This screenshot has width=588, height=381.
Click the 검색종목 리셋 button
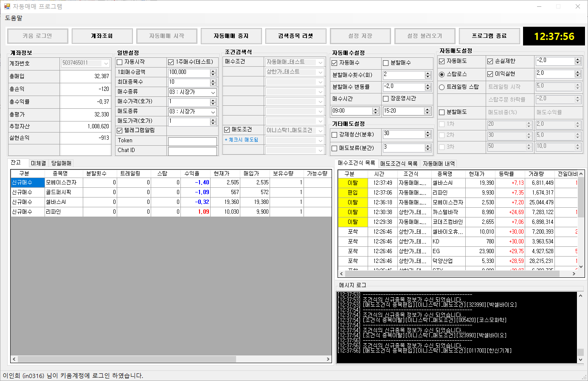(295, 36)
